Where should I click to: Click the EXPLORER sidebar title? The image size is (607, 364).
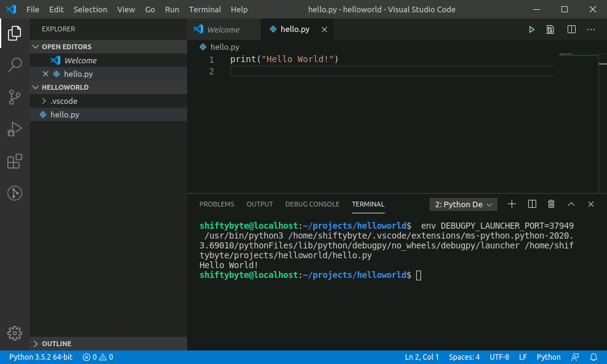[58, 29]
